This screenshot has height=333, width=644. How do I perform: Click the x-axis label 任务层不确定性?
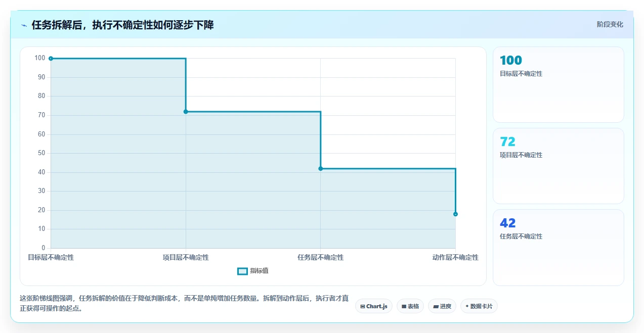pyautogui.click(x=321, y=258)
